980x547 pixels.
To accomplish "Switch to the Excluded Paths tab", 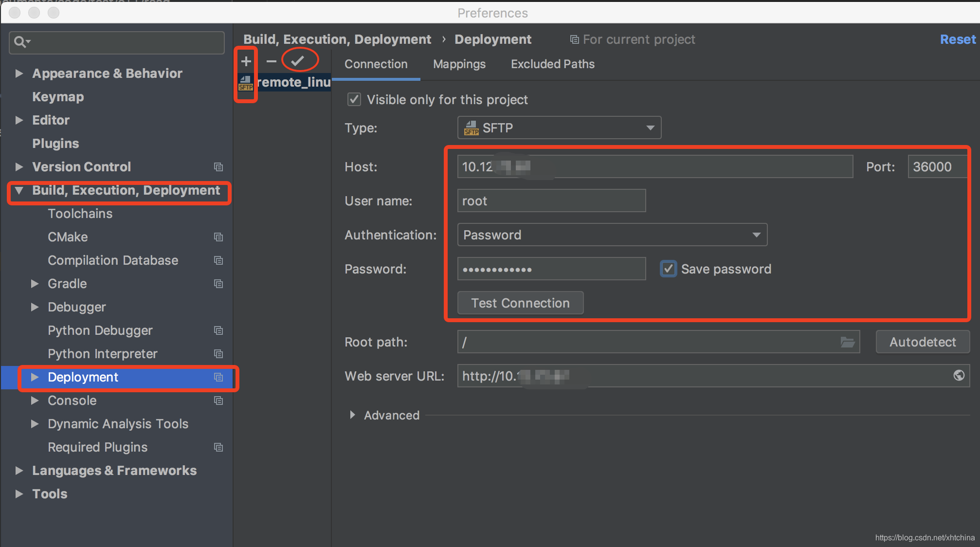I will tap(553, 64).
